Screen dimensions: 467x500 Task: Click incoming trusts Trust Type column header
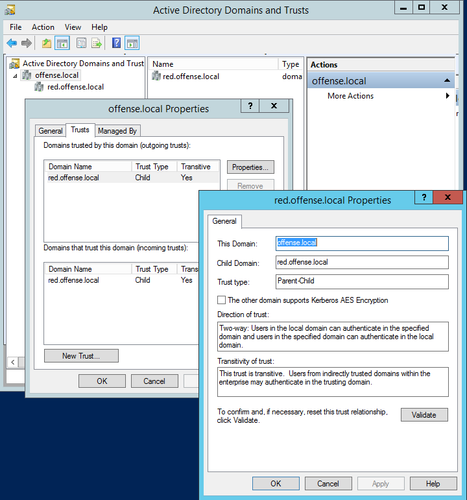pyautogui.click(x=154, y=269)
